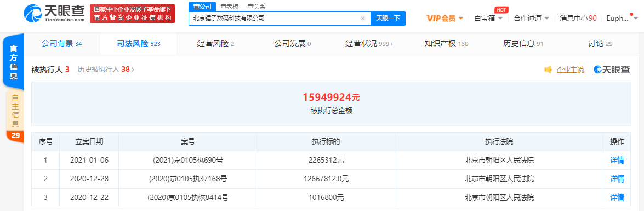Click the 天眼查 logo in header
The height and width of the screenshot is (211, 644).
click(x=55, y=14)
